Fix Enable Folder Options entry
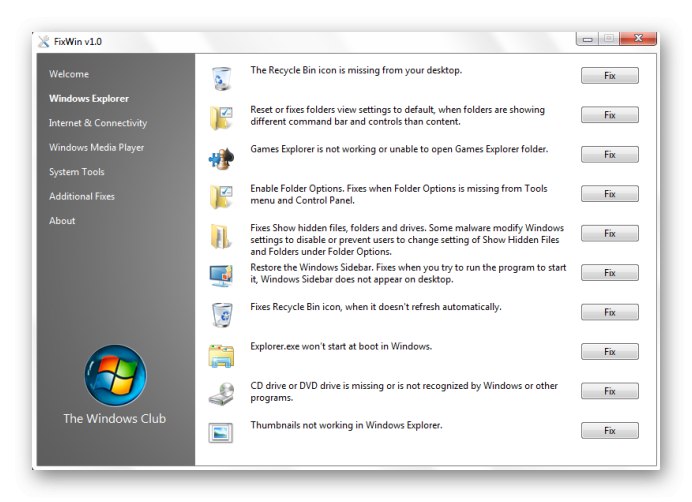 pyautogui.click(x=609, y=194)
